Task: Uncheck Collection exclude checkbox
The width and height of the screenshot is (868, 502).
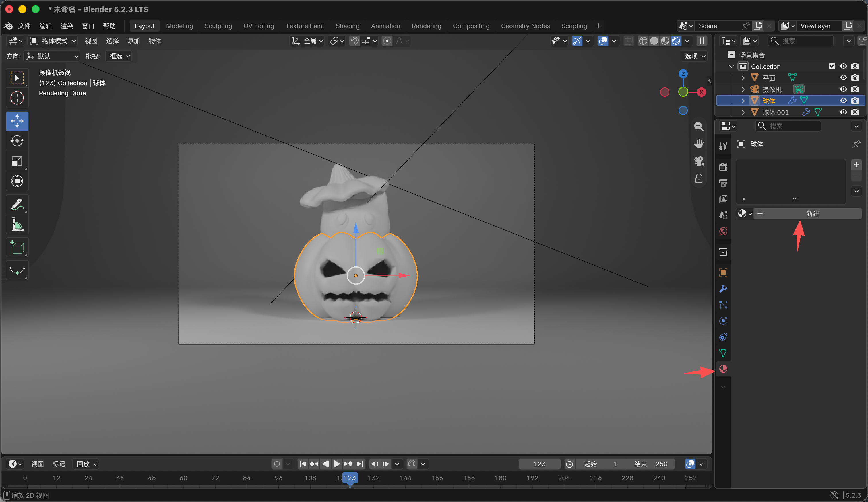Action: (x=832, y=66)
